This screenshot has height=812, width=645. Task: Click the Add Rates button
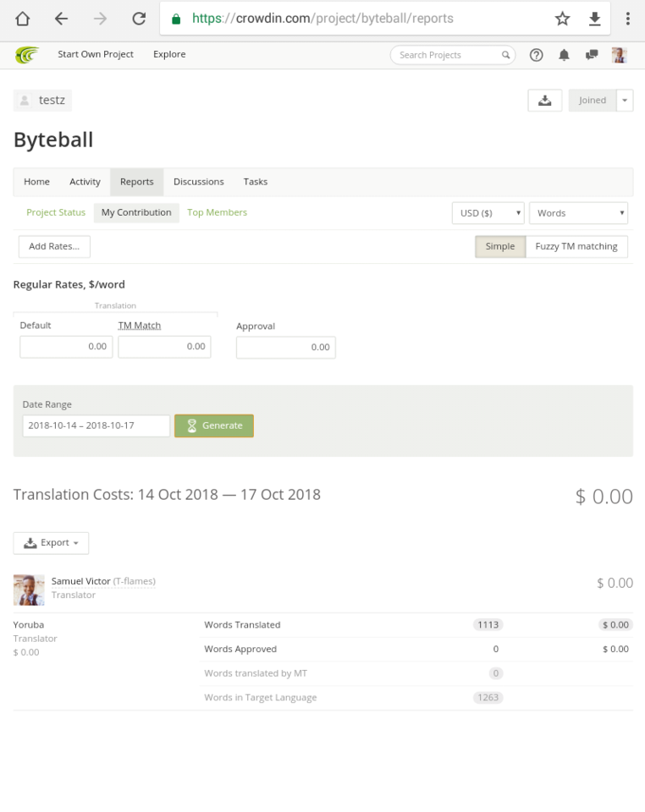54,246
